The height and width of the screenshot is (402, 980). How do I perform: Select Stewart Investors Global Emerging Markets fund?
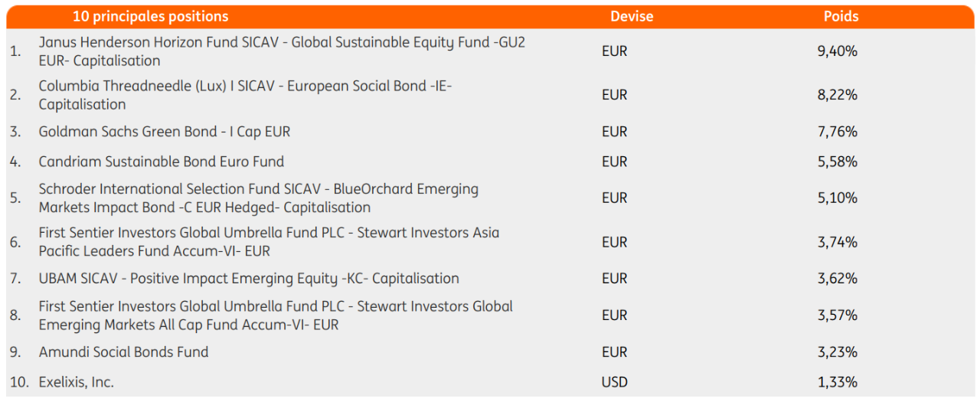[276, 315]
